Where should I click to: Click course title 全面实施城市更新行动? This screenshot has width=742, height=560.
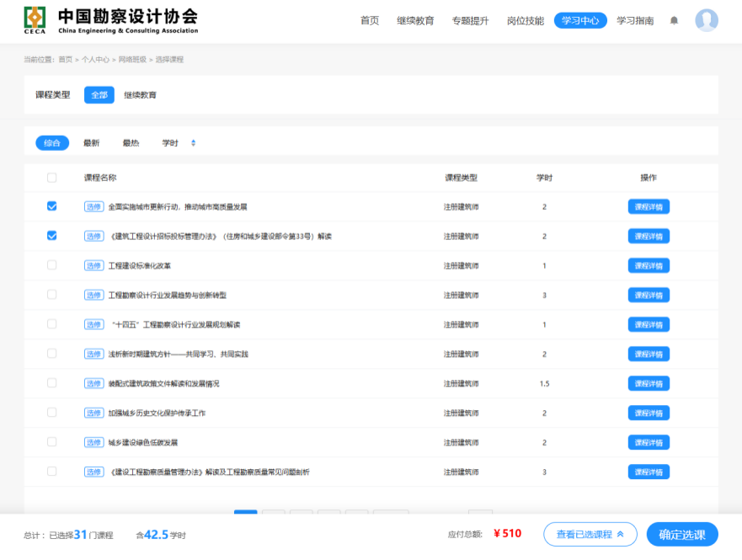(178, 206)
